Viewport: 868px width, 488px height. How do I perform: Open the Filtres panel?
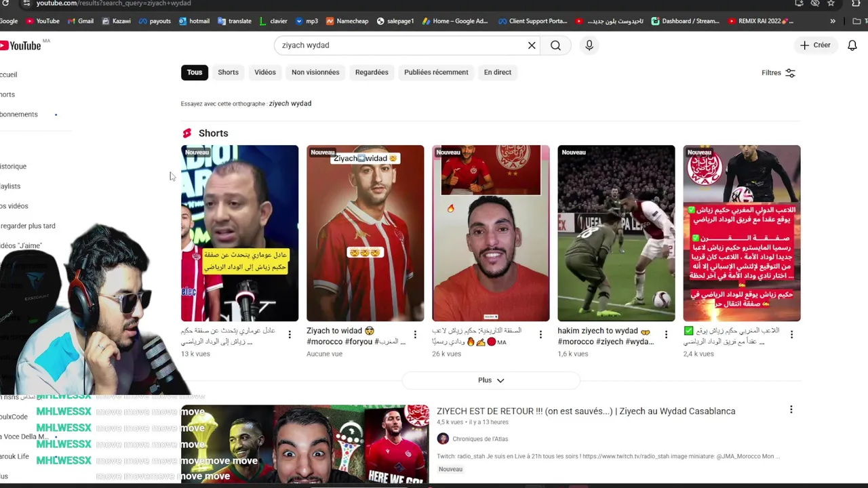pos(778,73)
